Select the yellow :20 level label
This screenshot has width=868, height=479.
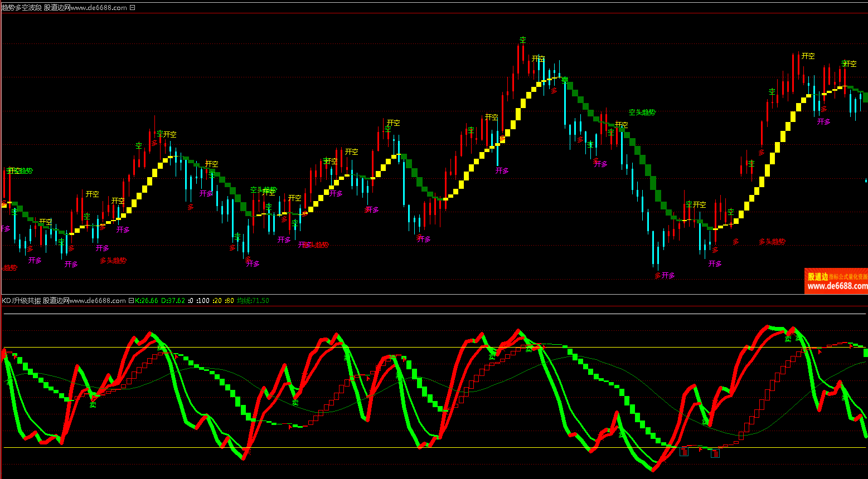pos(217,301)
